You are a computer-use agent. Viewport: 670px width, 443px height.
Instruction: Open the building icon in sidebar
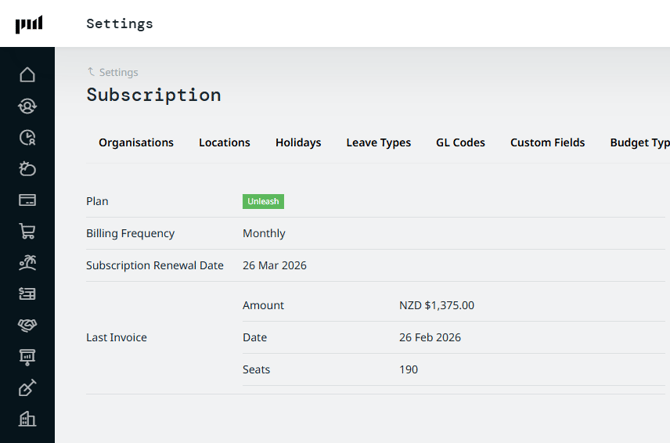click(x=27, y=419)
